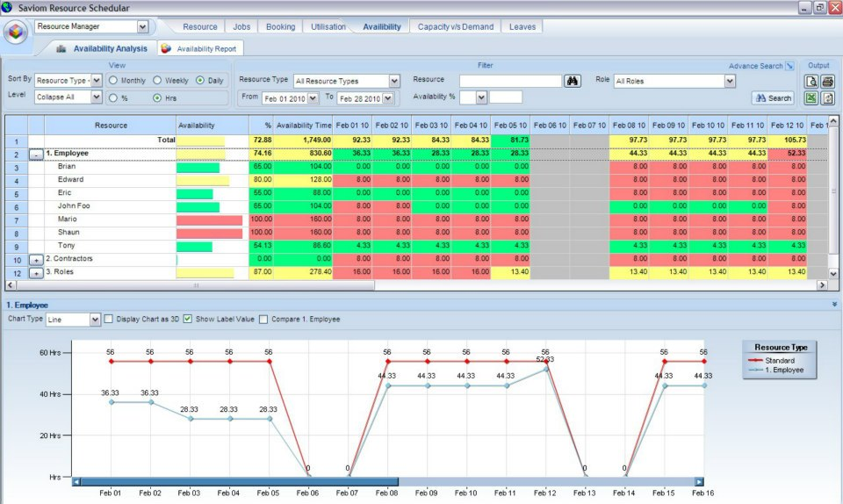This screenshot has width=843, height=504.
Task: Collapse the chart panel with double chevron
Action: point(834,305)
